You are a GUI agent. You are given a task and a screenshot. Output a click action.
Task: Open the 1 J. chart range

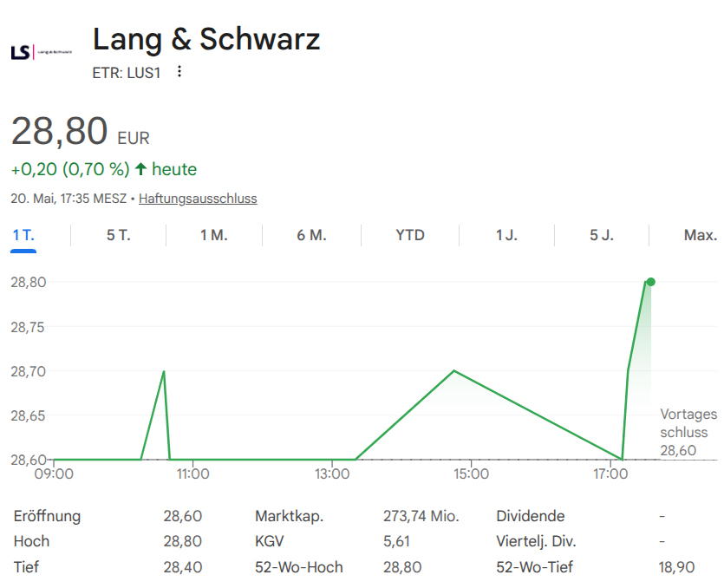[506, 236]
